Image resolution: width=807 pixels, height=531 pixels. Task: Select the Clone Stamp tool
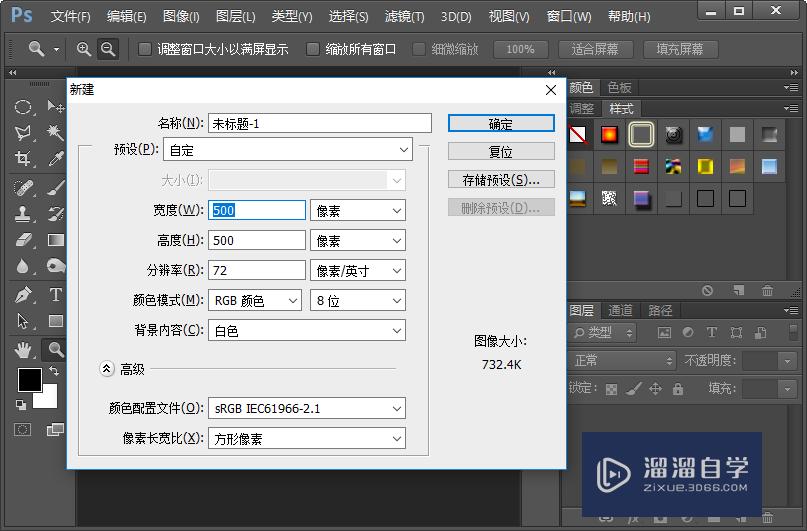23,214
